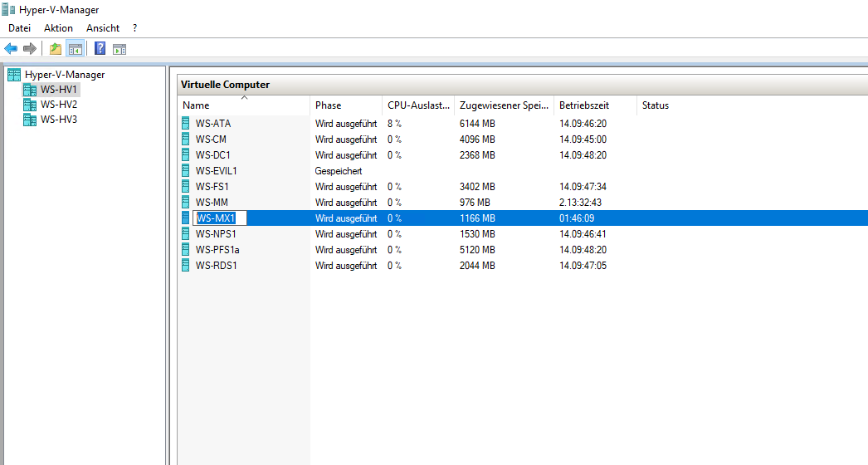This screenshot has height=465, width=868.
Task: Select server WS-HV2 in the tree
Action: tap(59, 104)
